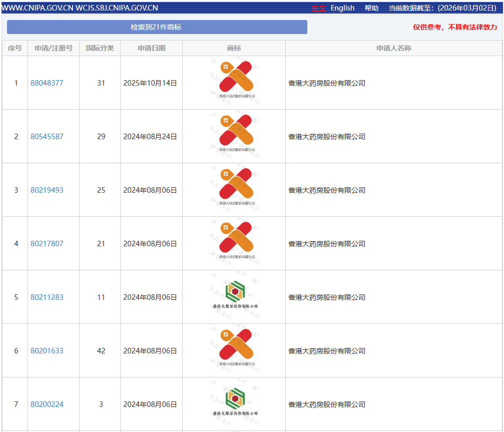Open registration link 80219493
The height and width of the screenshot is (432, 504).
47,190
